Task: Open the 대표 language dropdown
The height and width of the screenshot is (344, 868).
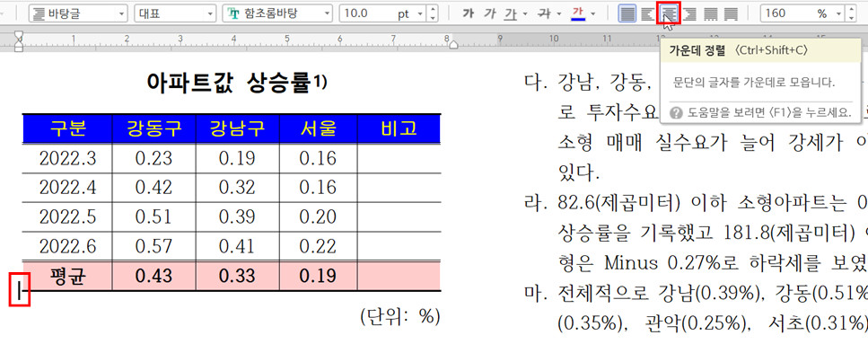Action: (x=175, y=13)
